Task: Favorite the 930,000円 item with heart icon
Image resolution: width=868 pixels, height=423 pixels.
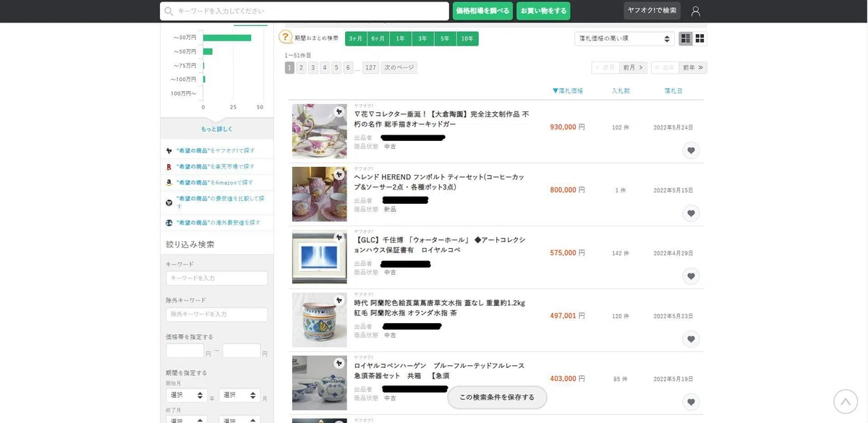Action: (x=691, y=150)
